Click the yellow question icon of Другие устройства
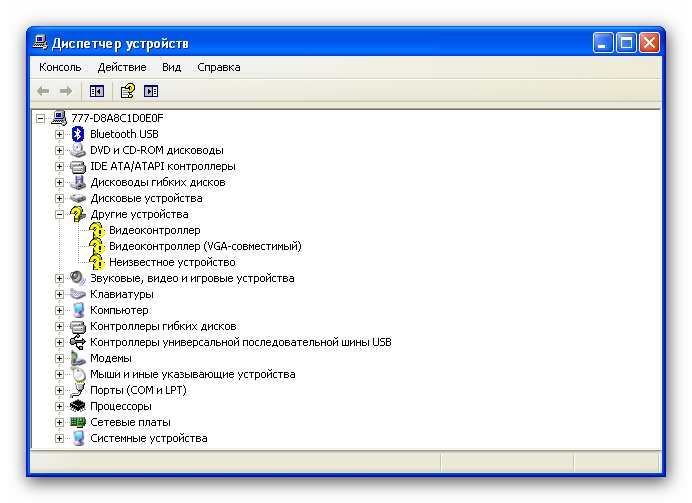The image size is (692, 503). click(x=78, y=214)
